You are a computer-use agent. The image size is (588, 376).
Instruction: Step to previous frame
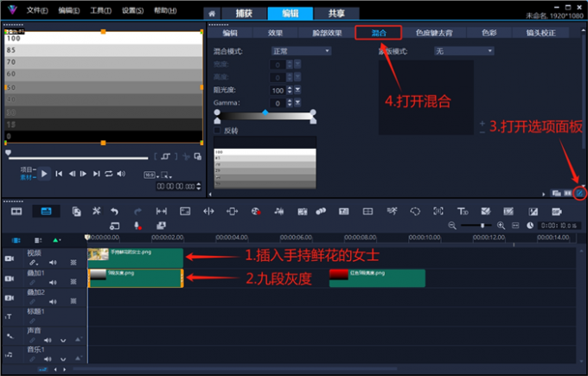[x=72, y=174]
